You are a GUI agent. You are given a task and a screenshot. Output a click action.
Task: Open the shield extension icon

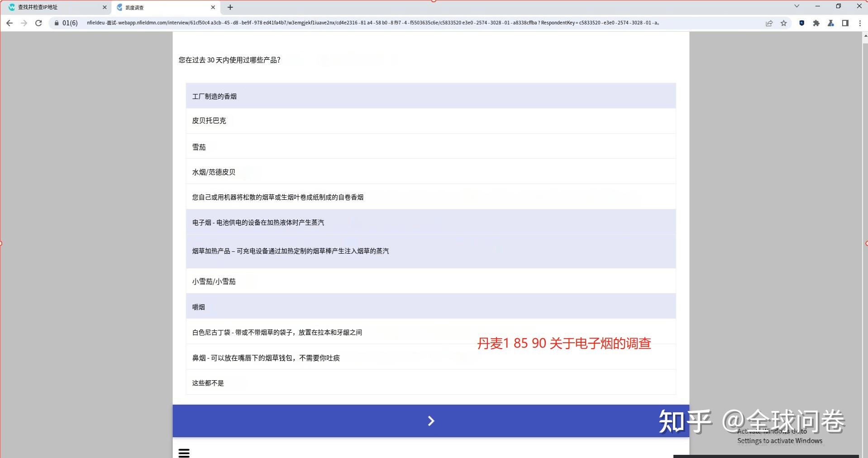[801, 23]
